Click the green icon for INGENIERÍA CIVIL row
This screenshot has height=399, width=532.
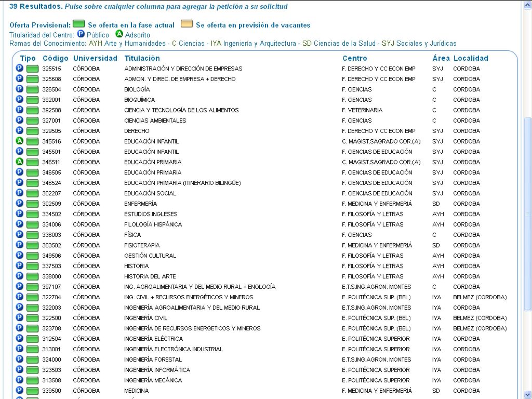click(x=33, y=318)
